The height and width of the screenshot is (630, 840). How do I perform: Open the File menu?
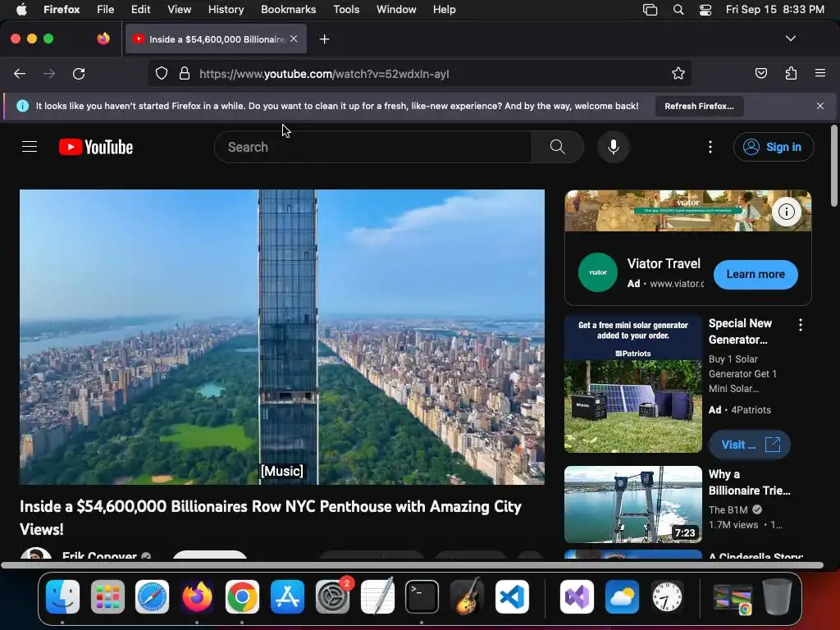click(106, 10)
